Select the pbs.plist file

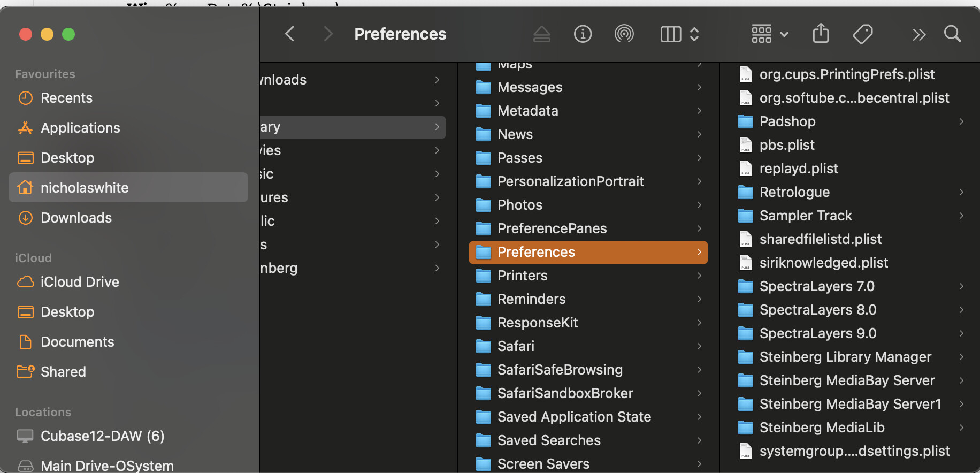[x=786, y=145]
